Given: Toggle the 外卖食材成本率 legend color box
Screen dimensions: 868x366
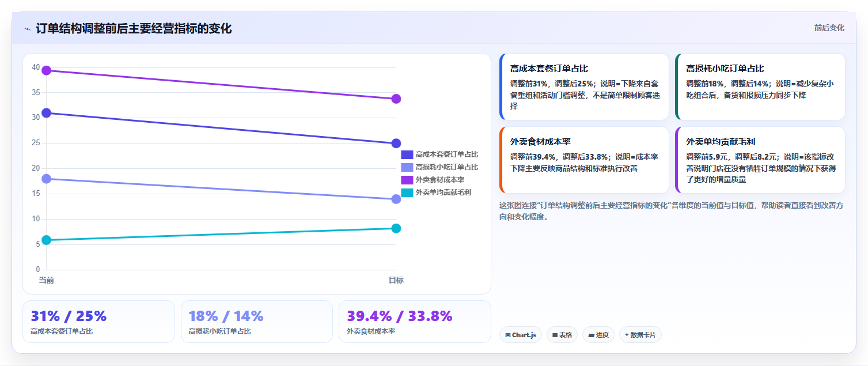Looking at the screenshot, I should coord(407,180).
